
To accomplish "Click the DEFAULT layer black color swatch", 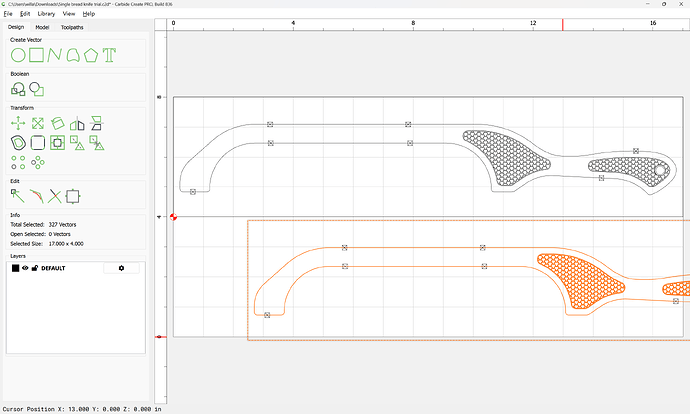I will click(15, 268).
